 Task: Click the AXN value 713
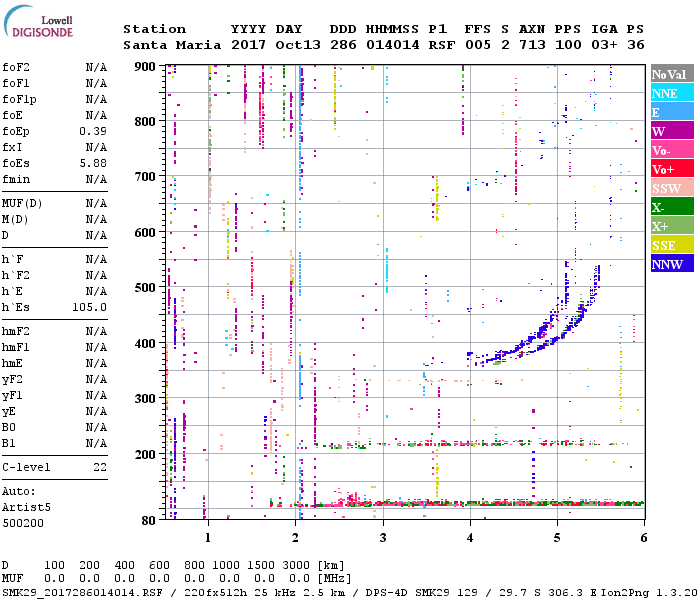pyautogui.click(x=532, y=45)
